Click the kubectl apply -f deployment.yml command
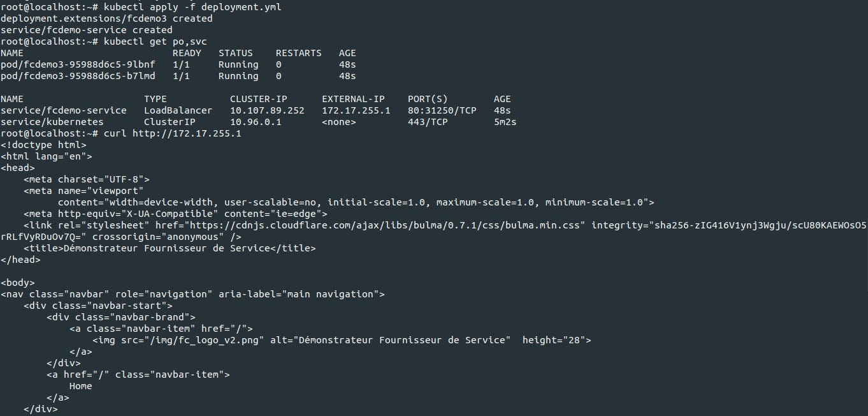868x416 pixels. point(192,7)
